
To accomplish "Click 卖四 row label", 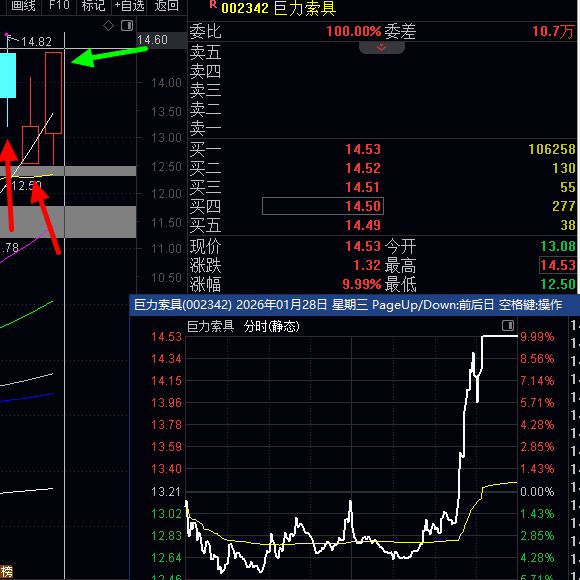I will click(205, 71).
